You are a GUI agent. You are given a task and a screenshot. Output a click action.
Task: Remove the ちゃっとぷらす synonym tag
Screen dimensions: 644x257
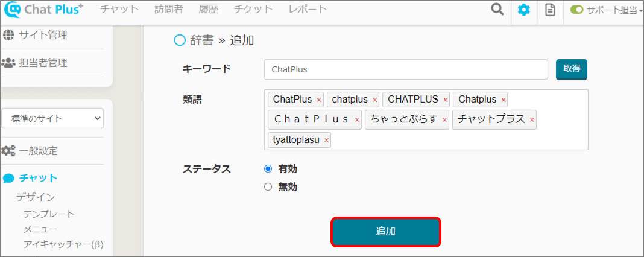444,119
